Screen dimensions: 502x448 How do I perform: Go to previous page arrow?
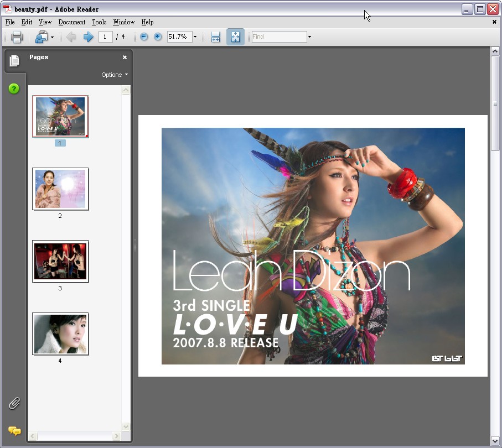click(x=71, y=37)
